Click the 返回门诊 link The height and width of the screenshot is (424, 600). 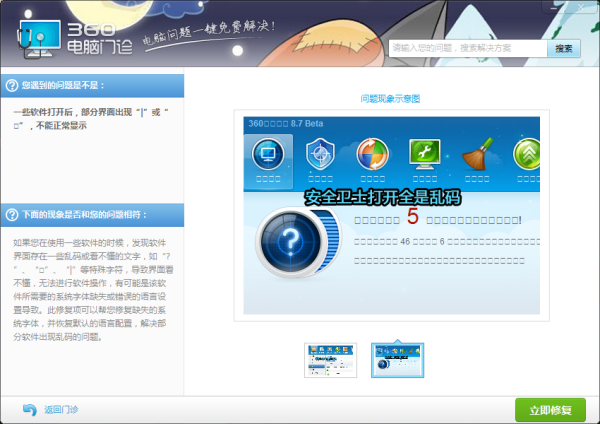61,410
